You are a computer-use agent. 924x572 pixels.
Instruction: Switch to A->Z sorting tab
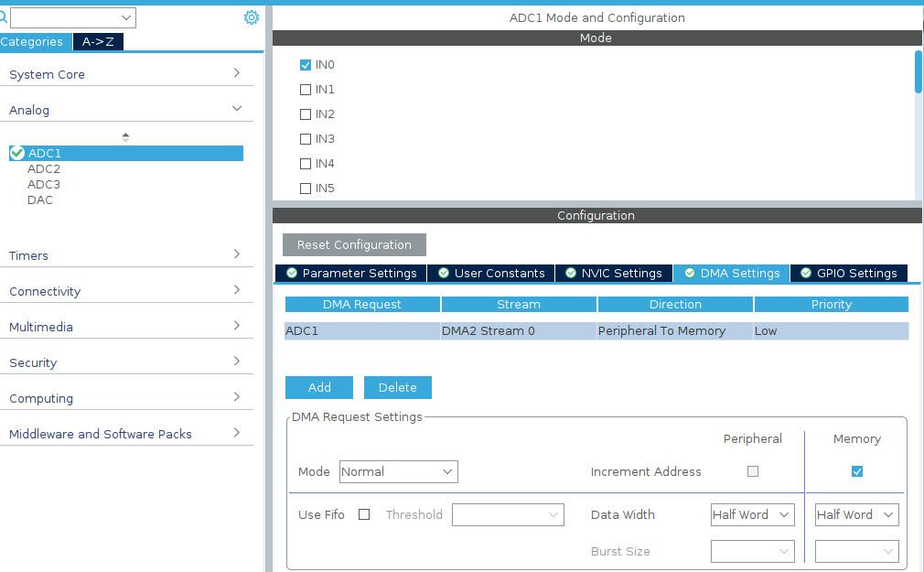(x=98, y=41)
